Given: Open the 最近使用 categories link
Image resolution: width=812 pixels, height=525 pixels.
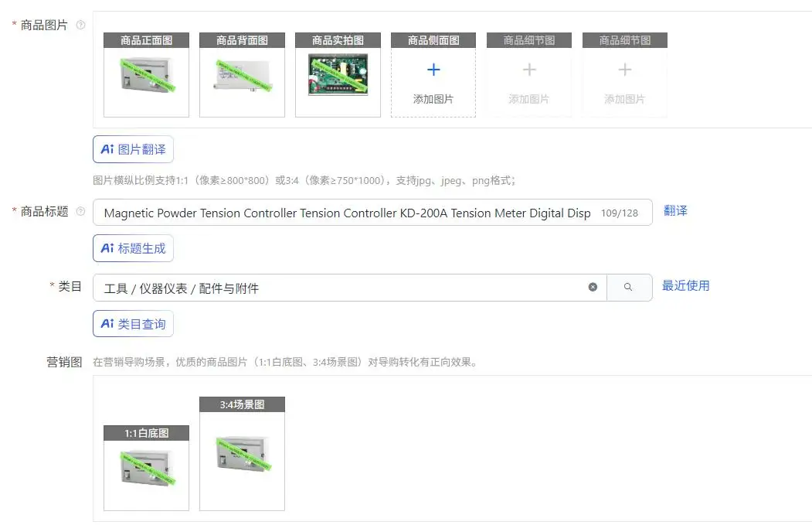Looking at the screenshot, I should (685, 285).
